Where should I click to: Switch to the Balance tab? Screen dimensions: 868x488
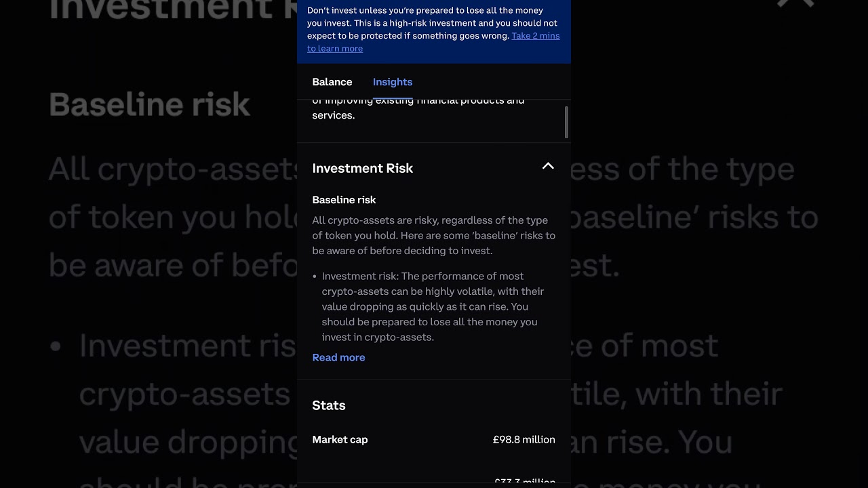pyautogui.click(x=332, y=82)
